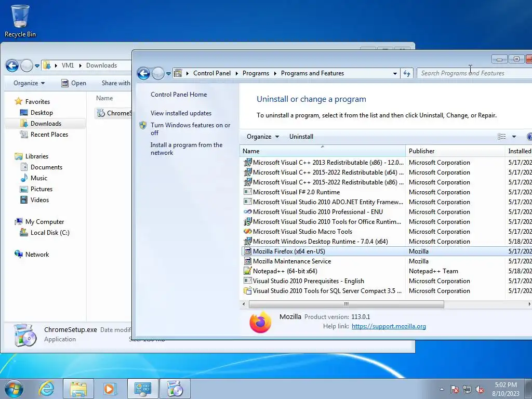Sort the list by the Publisher column header
532x399 pixels.
click(455, 151)
